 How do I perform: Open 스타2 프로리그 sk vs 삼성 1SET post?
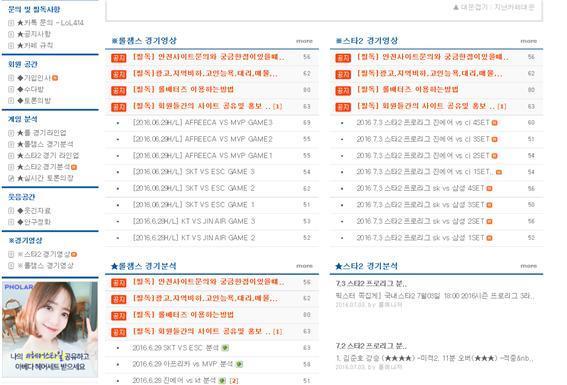point(420,238)
